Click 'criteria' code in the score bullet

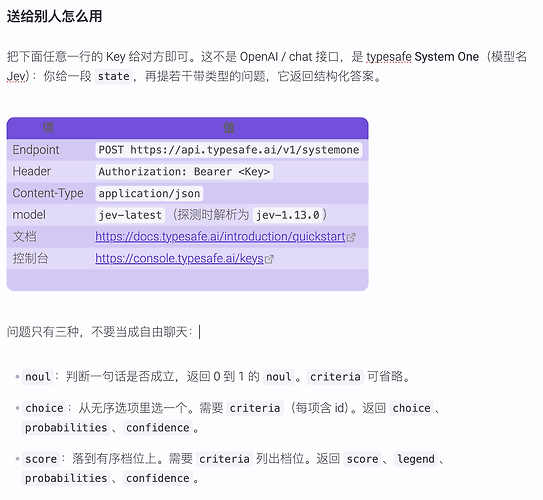[224, 459]
